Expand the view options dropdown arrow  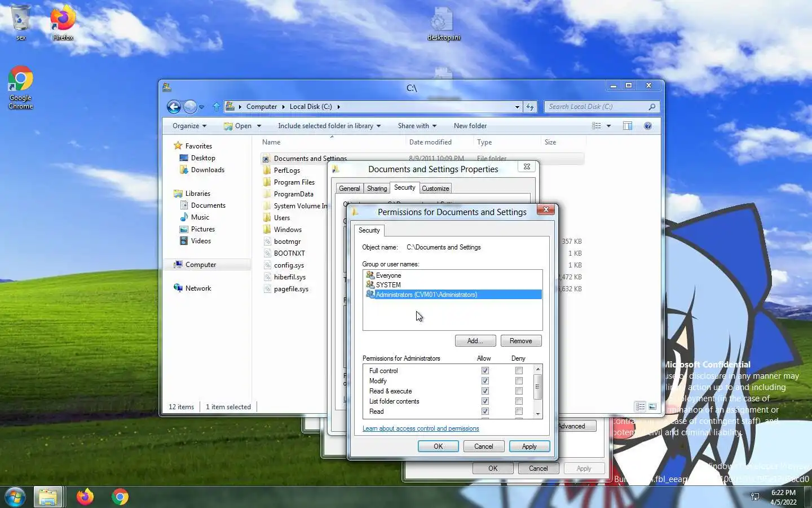pos(608,126)
